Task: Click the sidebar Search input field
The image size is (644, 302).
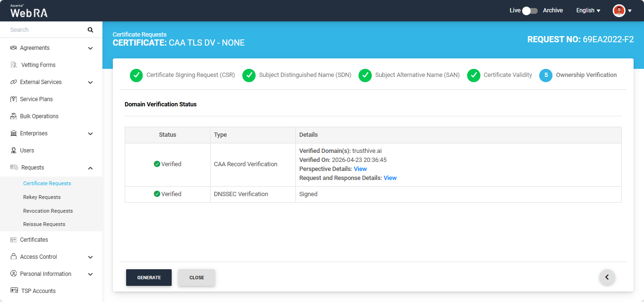Action: pyautogui.click(x=46, y=30)
